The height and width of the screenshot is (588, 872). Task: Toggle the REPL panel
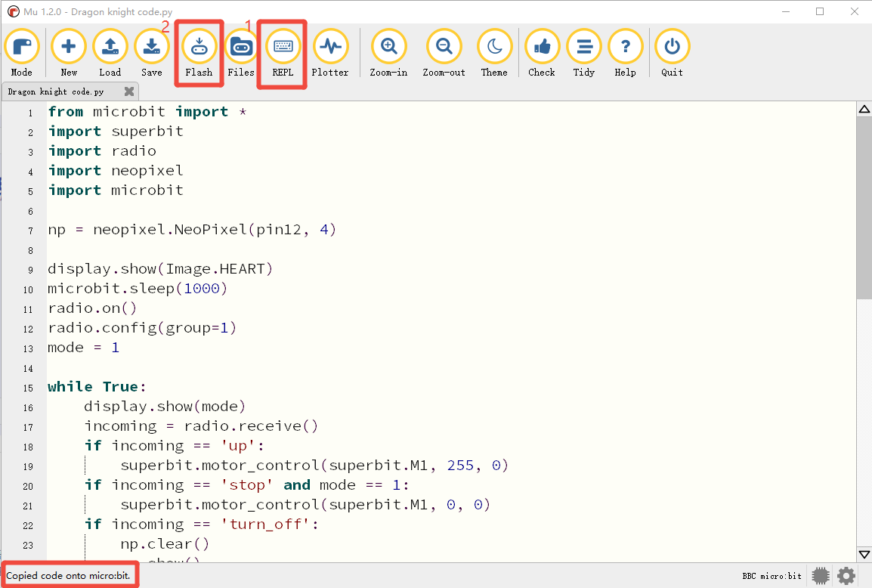(283, 54)
